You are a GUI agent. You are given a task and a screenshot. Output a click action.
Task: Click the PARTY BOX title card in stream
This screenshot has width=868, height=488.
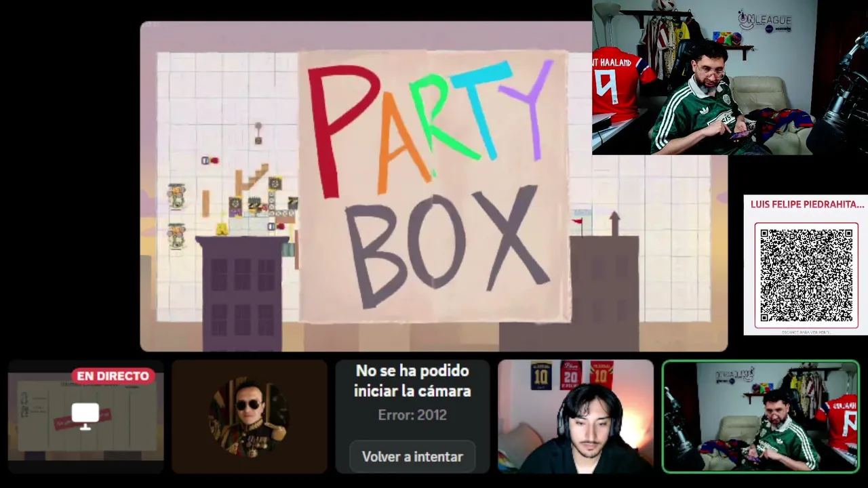[x=434, y=186]
